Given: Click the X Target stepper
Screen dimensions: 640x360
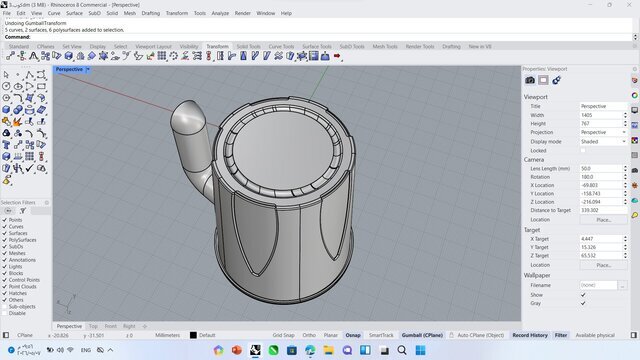Looking at the screenshot, I should point(625,239).
